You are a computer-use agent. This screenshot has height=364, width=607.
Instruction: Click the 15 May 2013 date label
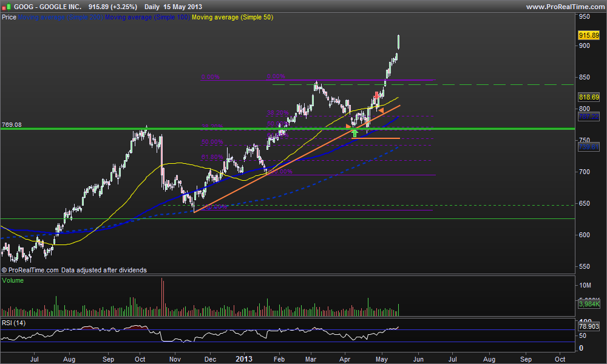coord(183,7)
